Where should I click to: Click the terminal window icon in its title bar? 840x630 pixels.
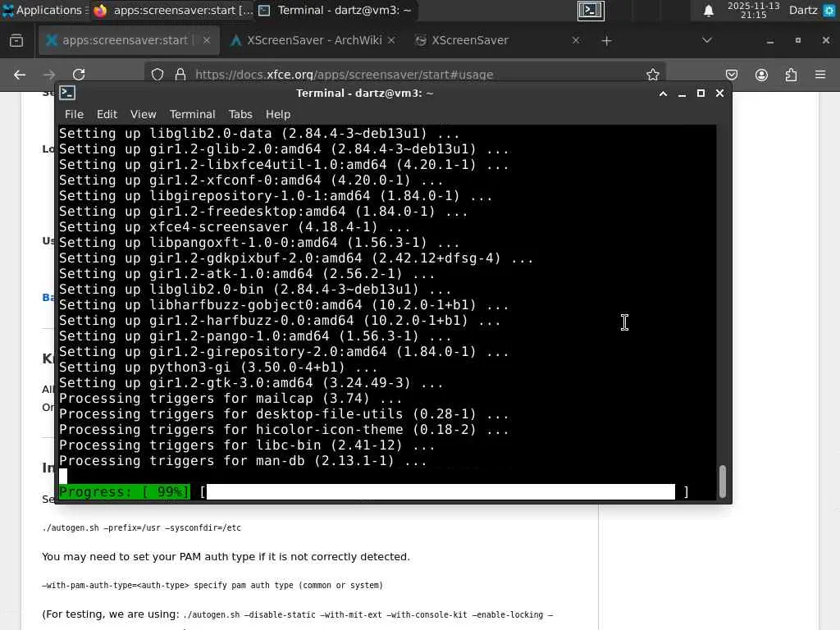[67, 93]
